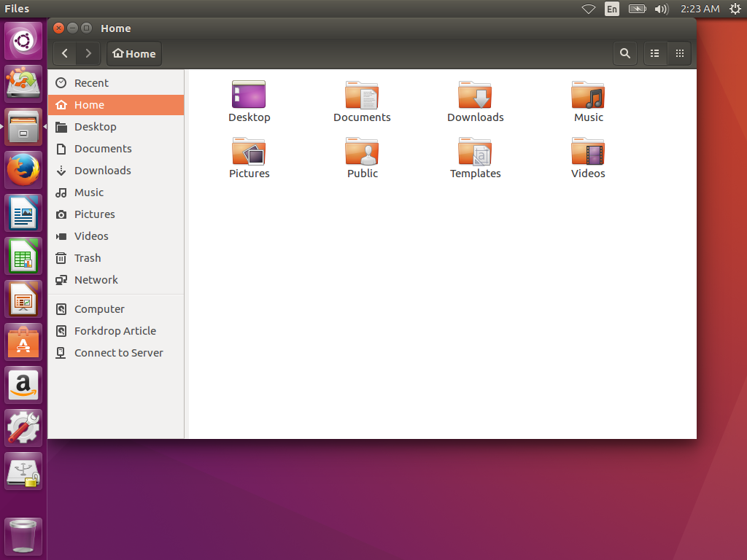Open the session gear menu
747x560 pixels.
click(735, 9)
